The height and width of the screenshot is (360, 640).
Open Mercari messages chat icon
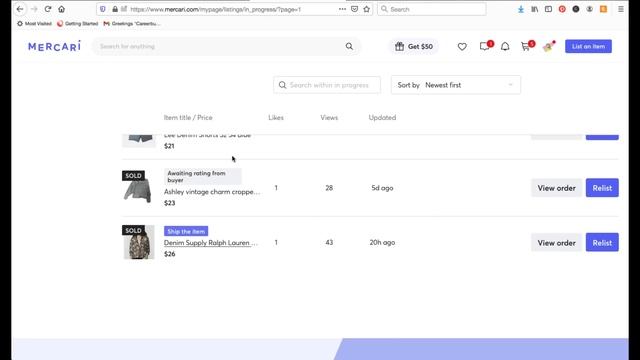point(484,47)
